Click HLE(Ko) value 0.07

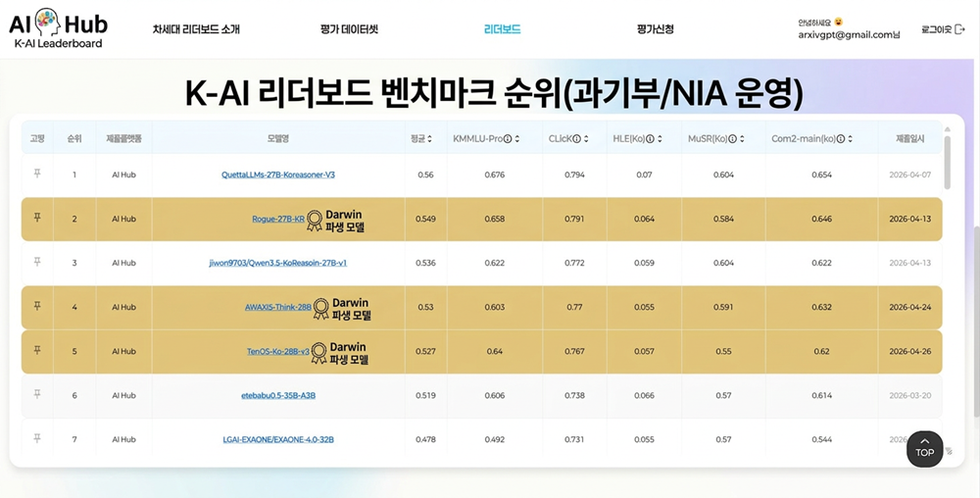(x=645, y=174)
